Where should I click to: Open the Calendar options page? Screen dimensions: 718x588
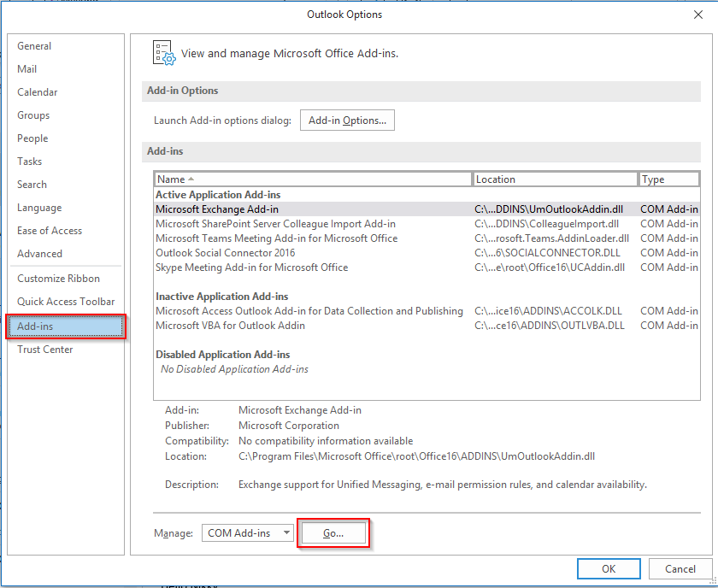(37, 91)
